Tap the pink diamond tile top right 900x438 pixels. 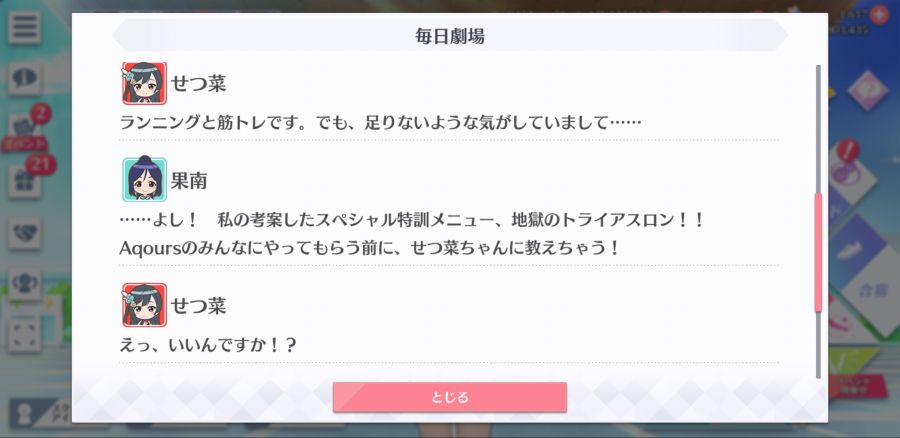(x=867, y=90)
